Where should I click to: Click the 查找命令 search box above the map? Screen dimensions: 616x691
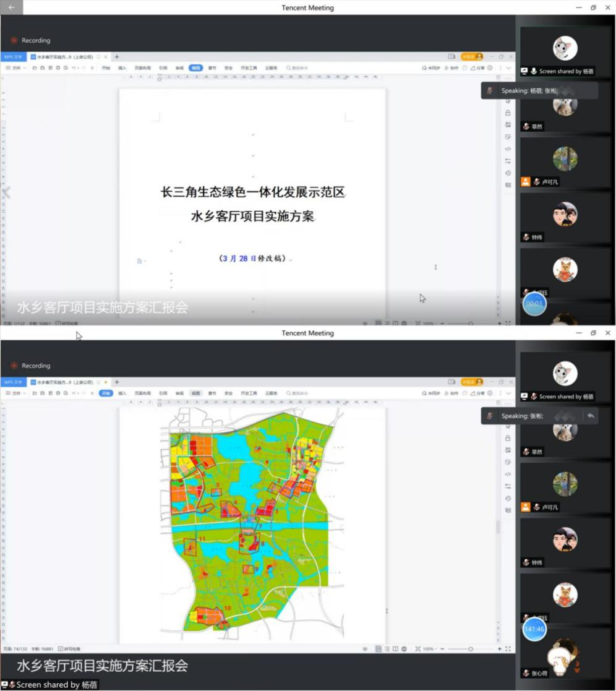(300, 393)
